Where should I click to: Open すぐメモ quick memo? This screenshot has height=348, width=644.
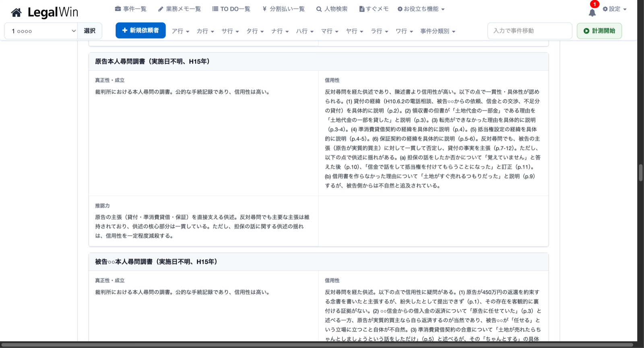click(374, 9)
